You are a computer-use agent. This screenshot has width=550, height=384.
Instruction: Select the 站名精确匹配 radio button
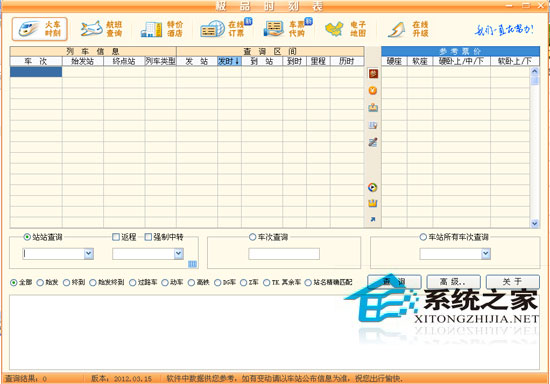tap(308, 282)
